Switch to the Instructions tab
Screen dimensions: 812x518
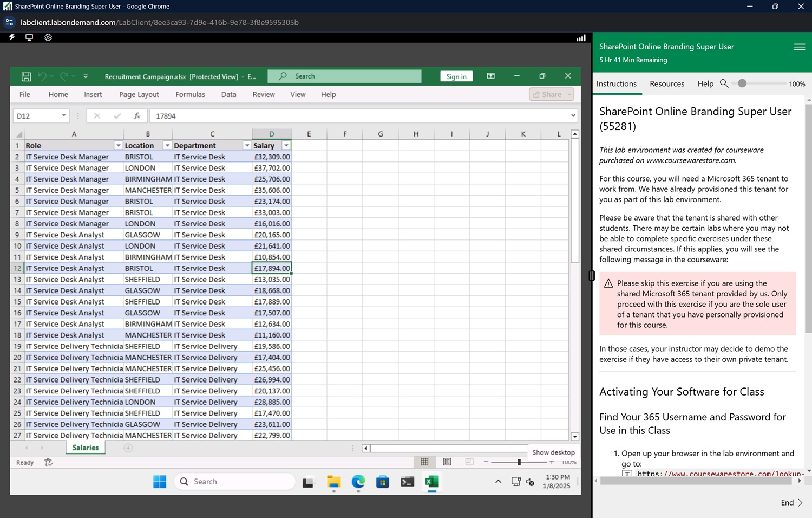[x=617, y=84]
